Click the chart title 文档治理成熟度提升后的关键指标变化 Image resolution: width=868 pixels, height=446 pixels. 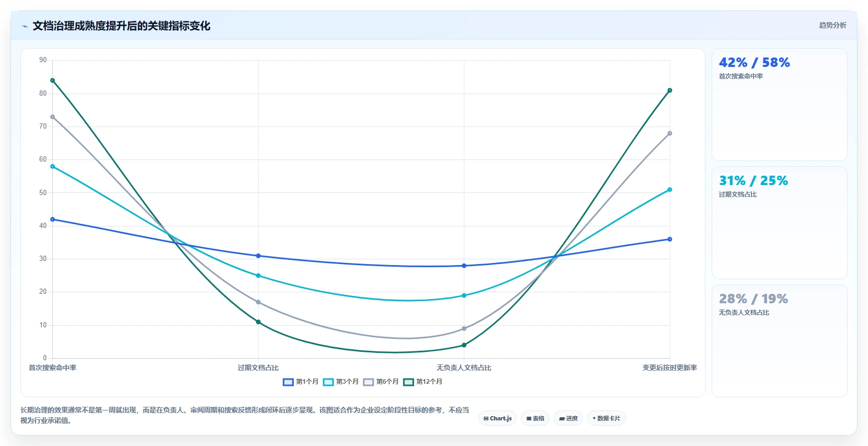pos(121,26)
